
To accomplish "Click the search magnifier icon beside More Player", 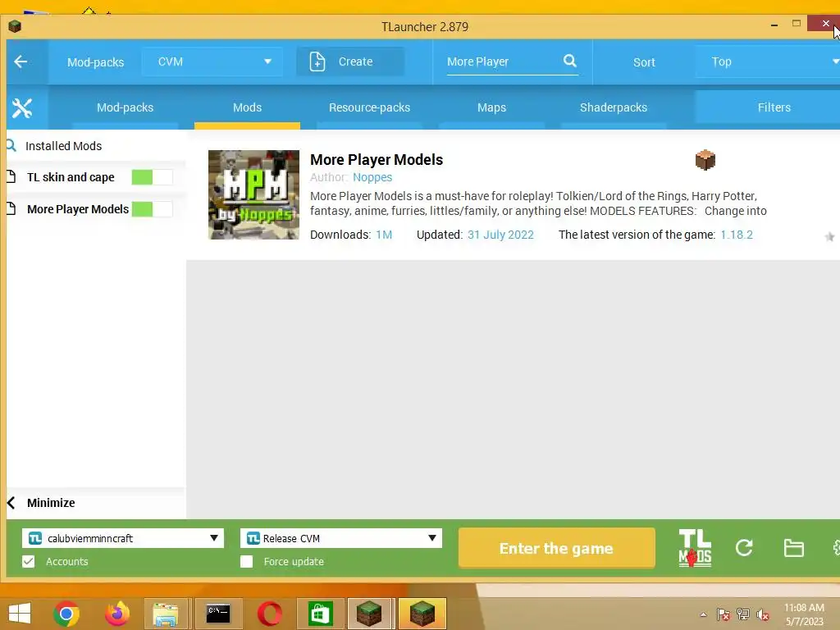I will click(570, 61).
